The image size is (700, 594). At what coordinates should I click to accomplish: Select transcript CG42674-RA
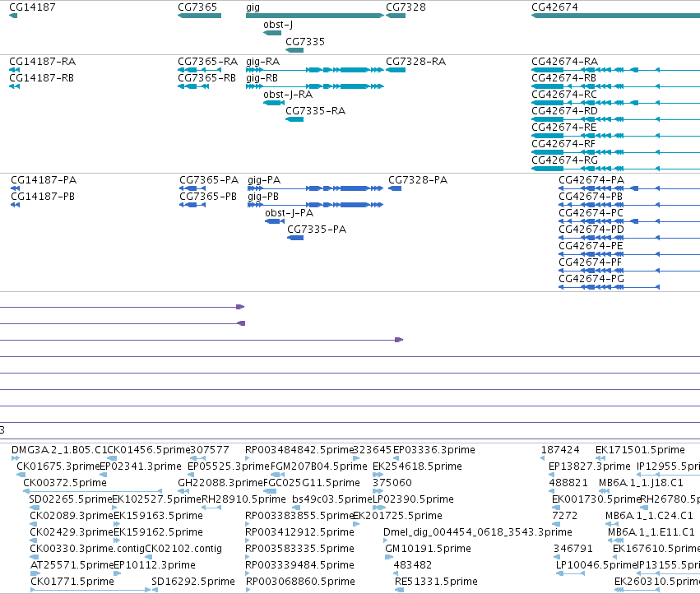pyautogui.click(x=565, y=61)
